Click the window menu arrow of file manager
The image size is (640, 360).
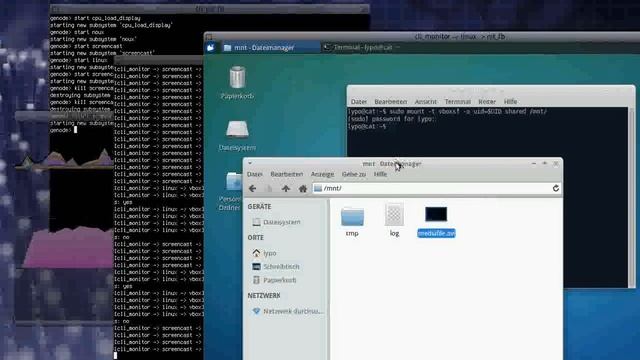coord(250,163)
